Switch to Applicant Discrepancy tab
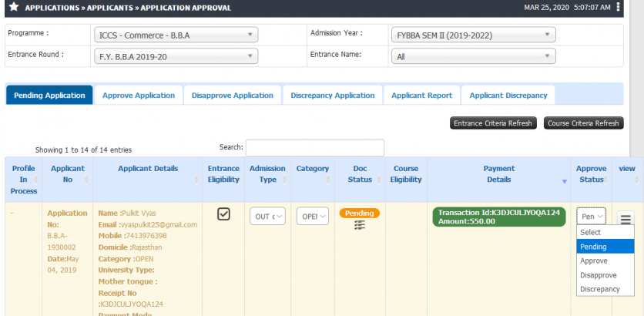 (508, 96)
